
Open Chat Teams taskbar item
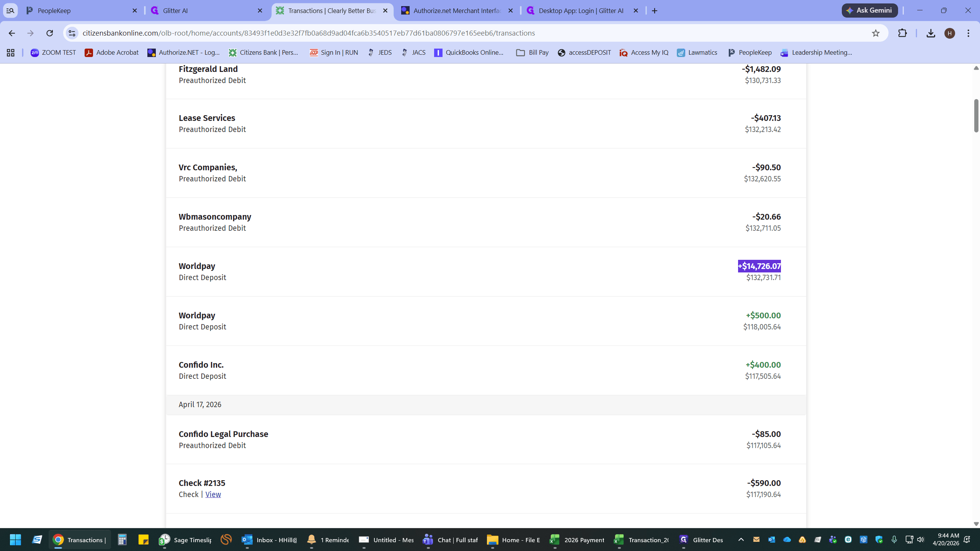click(x=451, y=540)
